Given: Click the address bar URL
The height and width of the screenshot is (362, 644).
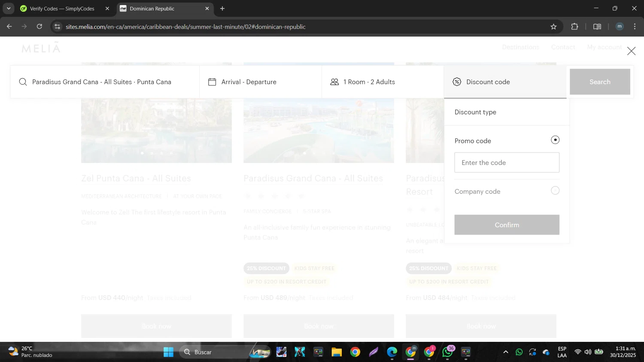Looking at the screenshot, I should 185,27.
